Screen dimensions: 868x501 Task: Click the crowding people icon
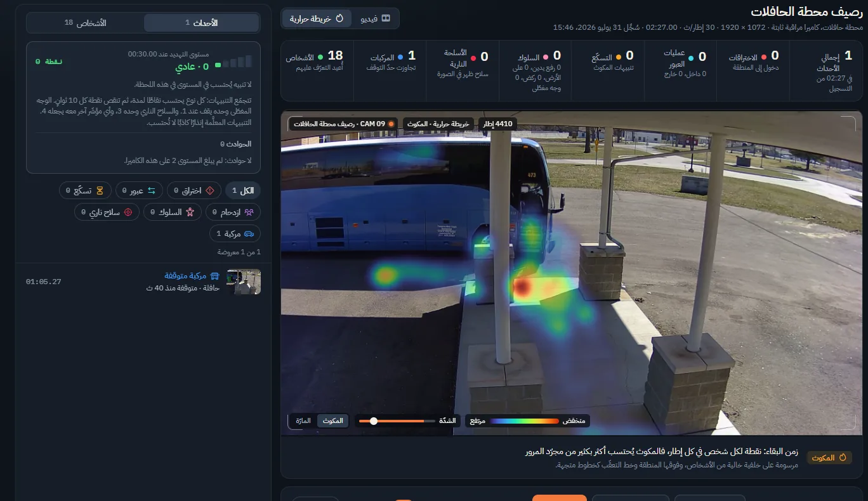pos(249,212)
